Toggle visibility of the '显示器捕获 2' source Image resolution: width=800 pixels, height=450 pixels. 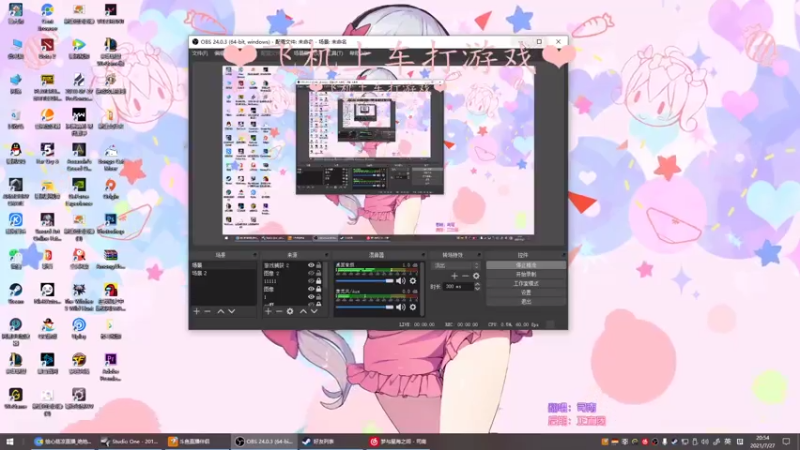click(x=311, y=265)
